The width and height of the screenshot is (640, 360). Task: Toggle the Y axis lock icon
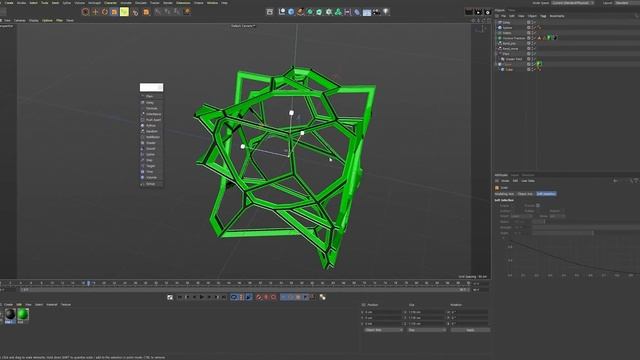click(167, 12)
